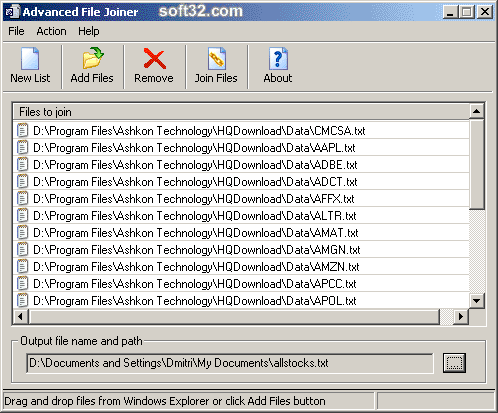Click the vertical scrollbar up arrow
498x413 pixels.
point(477,111)
